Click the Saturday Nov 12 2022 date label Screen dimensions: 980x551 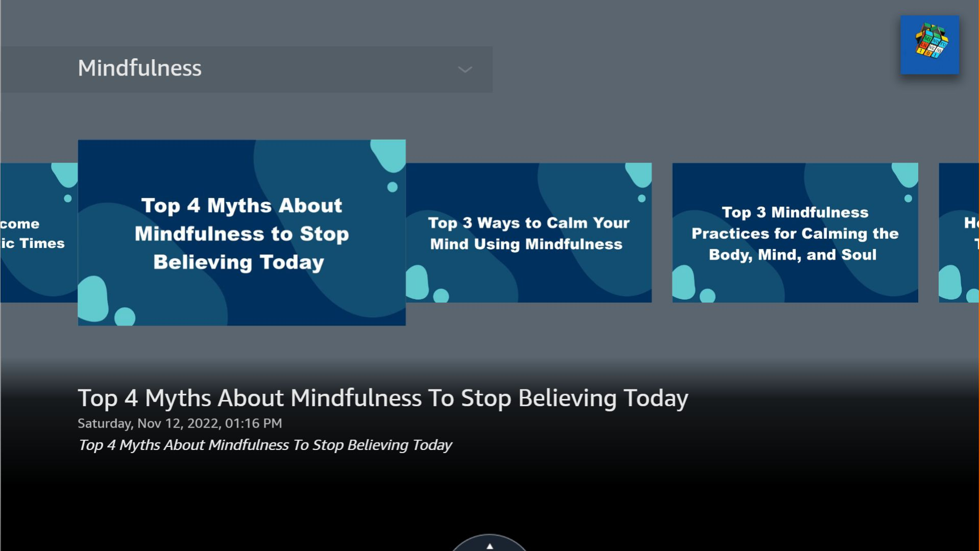coord(180,422)
